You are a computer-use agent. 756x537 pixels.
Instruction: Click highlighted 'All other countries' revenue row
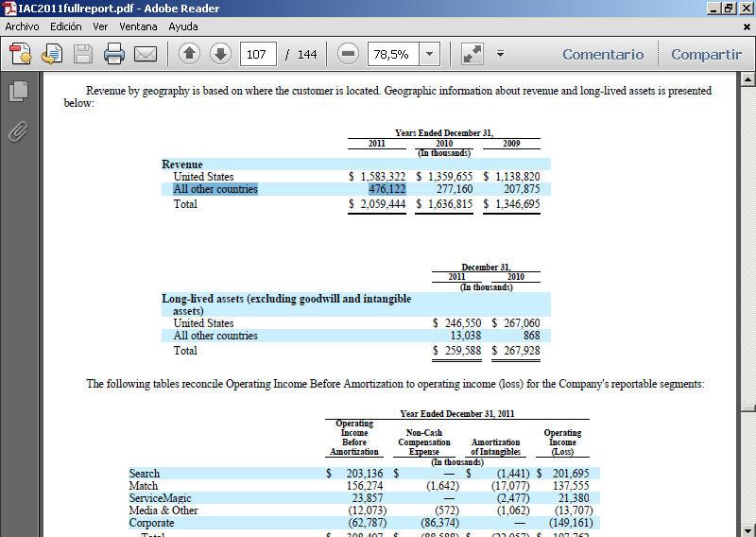pos(215,189)
